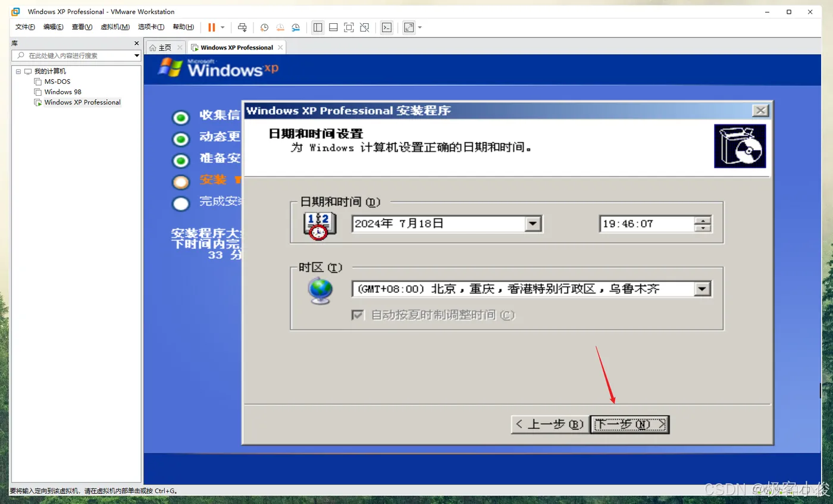Close the 库 library panel
Image resolution: width=833 pixels, height=504 pixels.
click(x=136, y=43)
